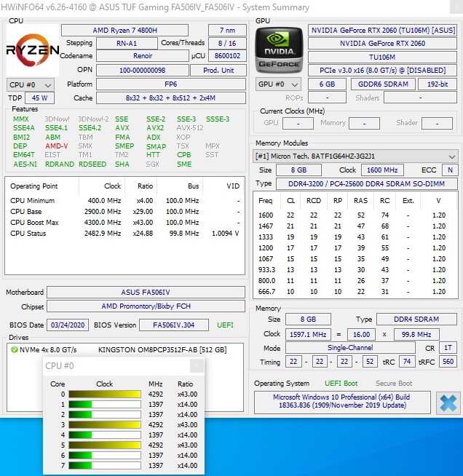Click the UEFI Boot label
This screenshot has height=476, width=463.
click(341, 384)
